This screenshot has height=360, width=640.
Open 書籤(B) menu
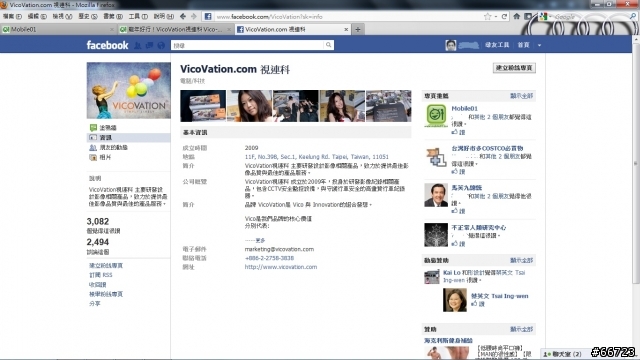[113, 16]
